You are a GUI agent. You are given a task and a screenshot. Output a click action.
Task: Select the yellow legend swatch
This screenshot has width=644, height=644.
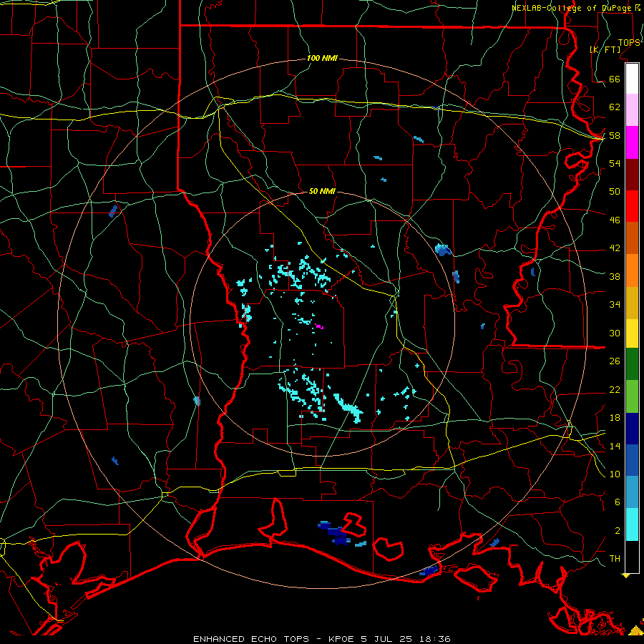point(632,333)
